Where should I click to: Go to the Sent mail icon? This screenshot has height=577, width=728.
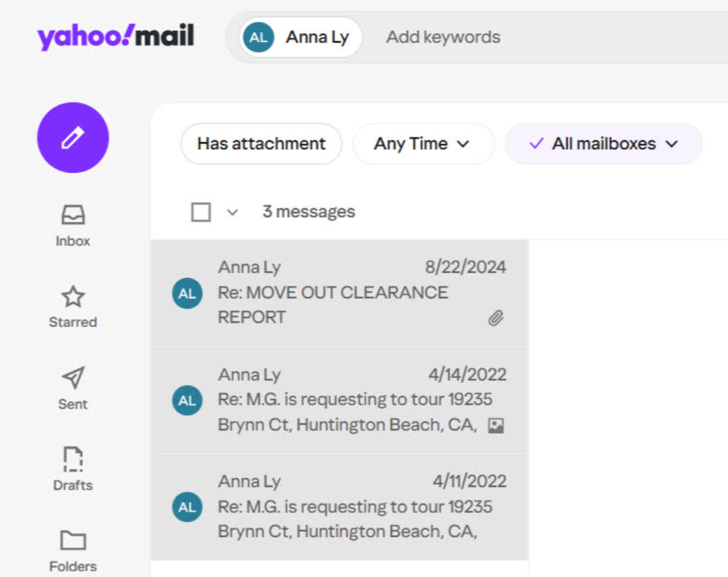(73, 378)
